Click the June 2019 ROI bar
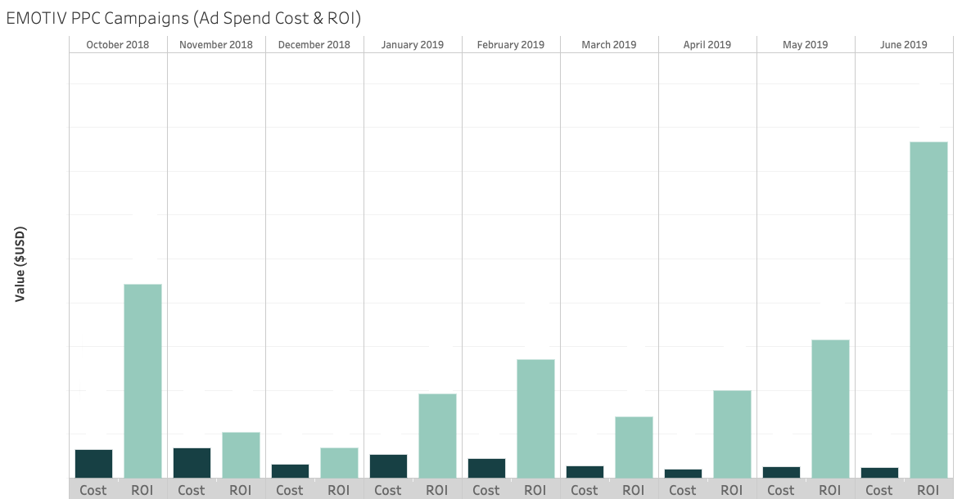This screenshot has width=980, height=499. [x=928, y=310]
